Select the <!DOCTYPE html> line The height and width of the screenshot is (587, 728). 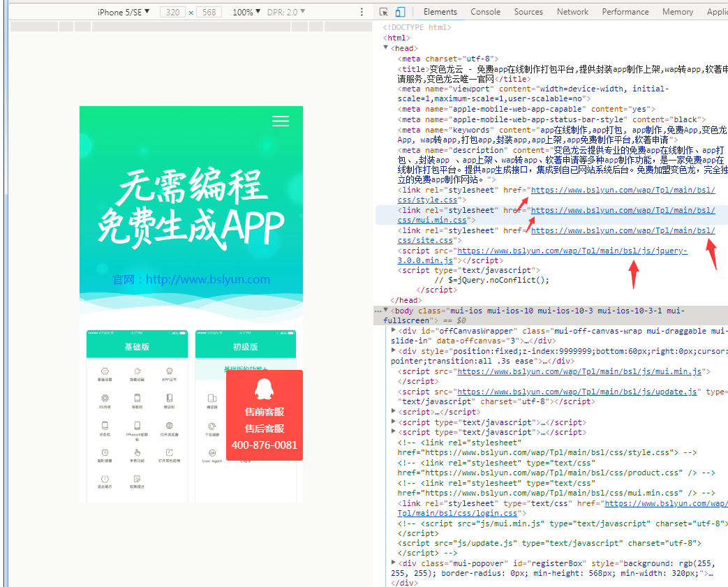pyautogui.click(x=417, y=27)
